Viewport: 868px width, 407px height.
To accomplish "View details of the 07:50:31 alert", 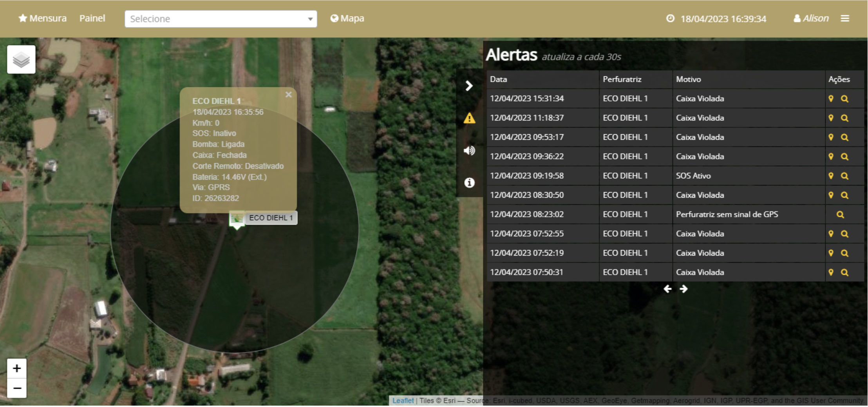I will point(844,272).
